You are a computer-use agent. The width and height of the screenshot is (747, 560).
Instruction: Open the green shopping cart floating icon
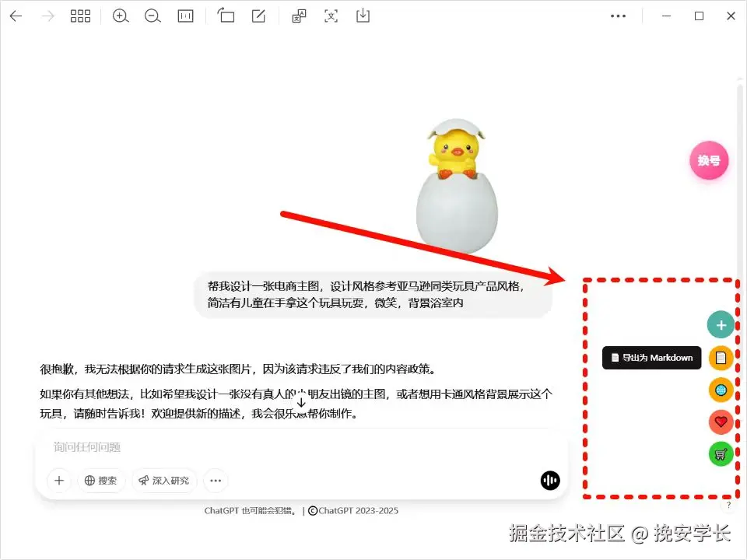coord(721,453)
